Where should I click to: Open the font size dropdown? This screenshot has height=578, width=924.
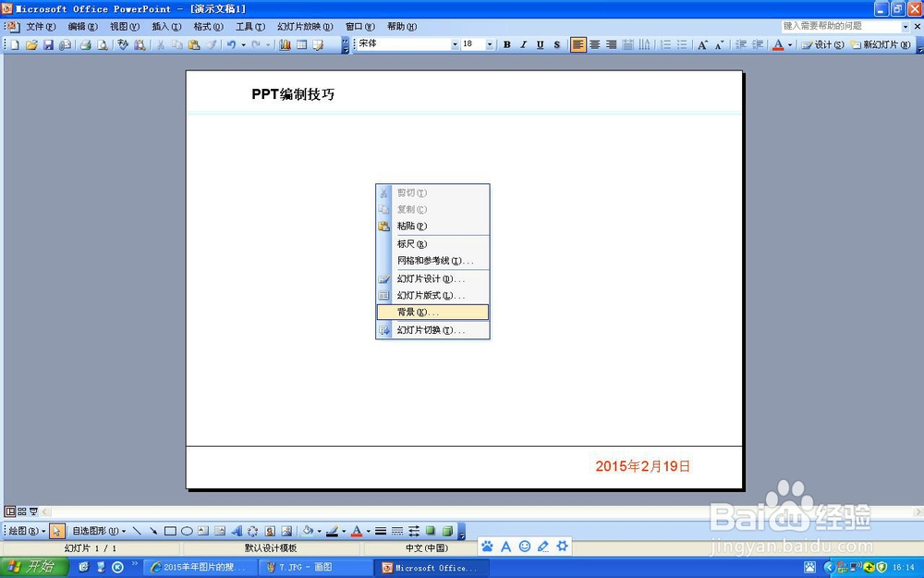(x=489, y=44)
